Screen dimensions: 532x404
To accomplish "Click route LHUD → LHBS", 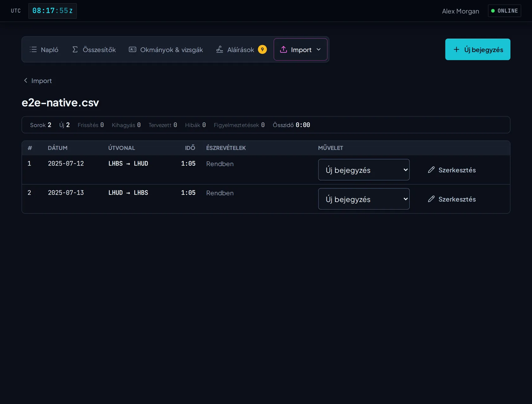I will (128, 193).
